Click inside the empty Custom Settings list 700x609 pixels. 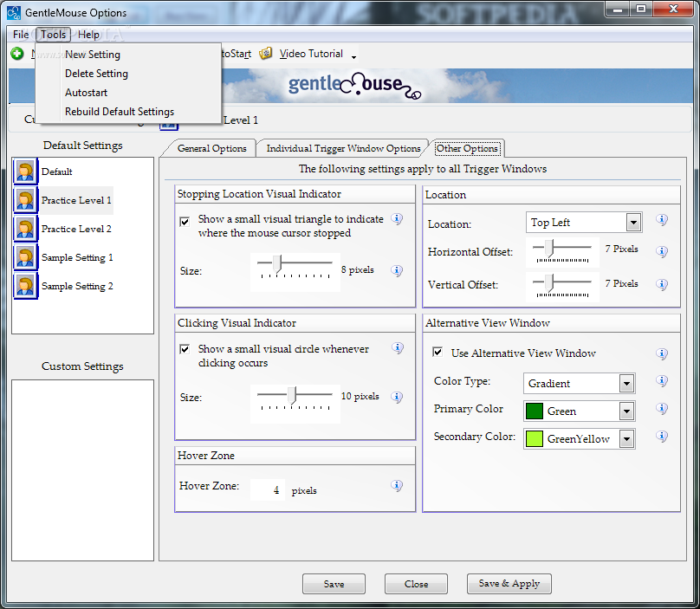coord(82,470)
